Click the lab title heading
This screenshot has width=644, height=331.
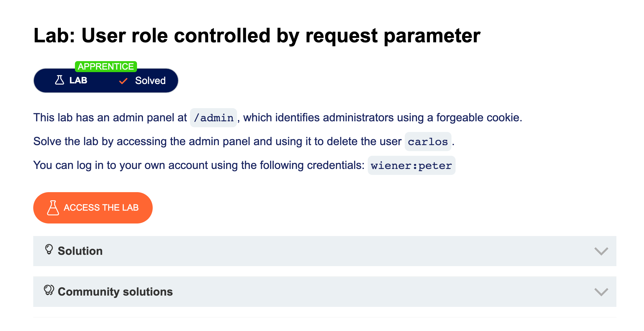point(257,35)
